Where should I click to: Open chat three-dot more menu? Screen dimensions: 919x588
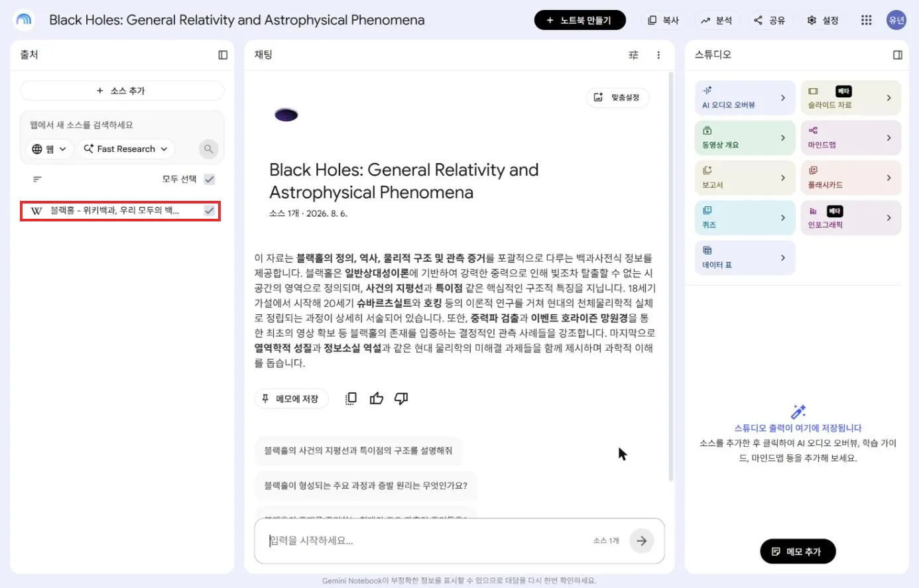pyautogui.click(x=658, y=55)
